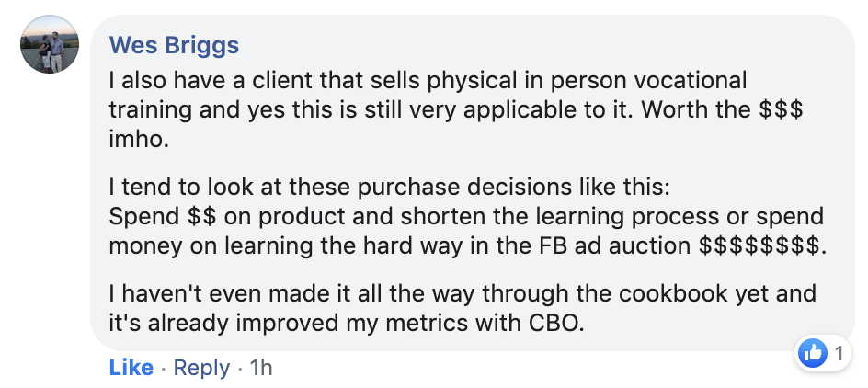Viewport: 868px width, 388px height.
Task: Click the 1h comment timestamp
Action: (x=261, y=368)
